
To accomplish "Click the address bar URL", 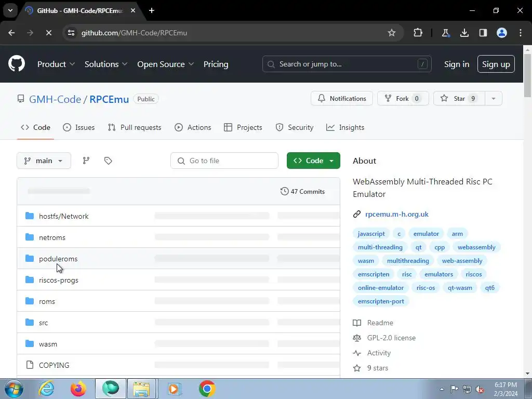I will pos(134,33).
